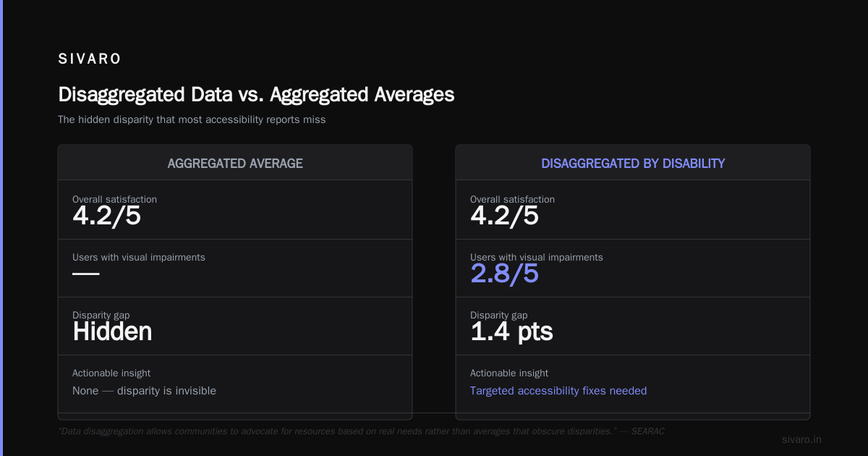Click the hidden disparity subtitle line

point(192,119)
